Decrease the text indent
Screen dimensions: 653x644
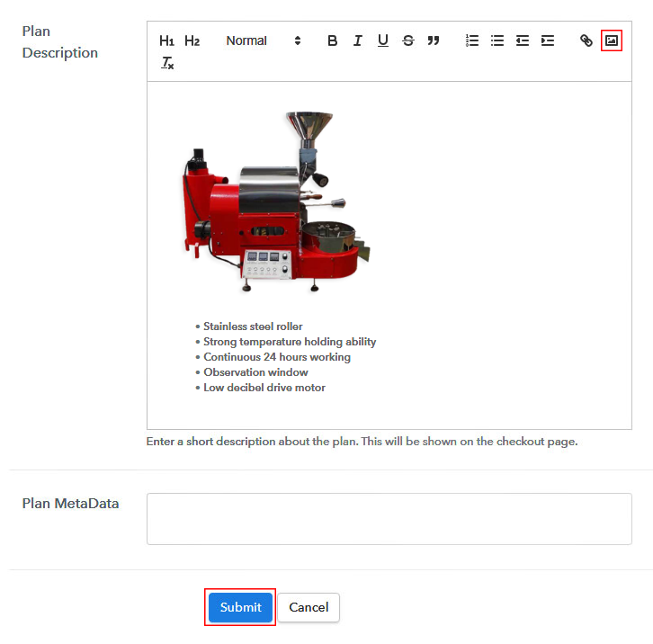pyautogui.click(x=522, y=40)
